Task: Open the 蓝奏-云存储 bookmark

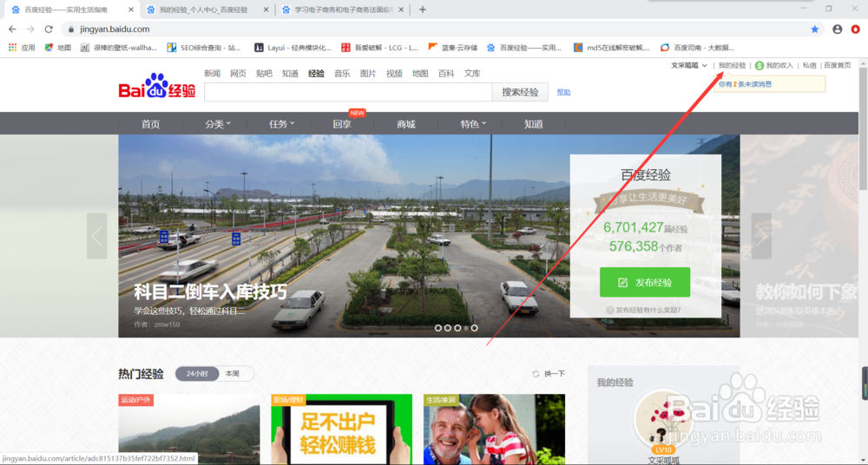Action: 453,48
